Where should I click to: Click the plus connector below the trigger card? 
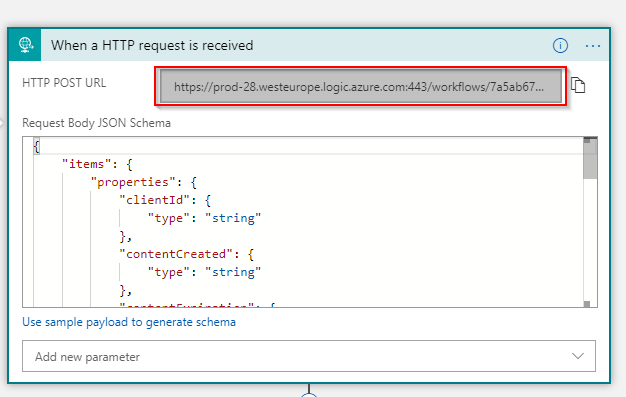point(309,395)
